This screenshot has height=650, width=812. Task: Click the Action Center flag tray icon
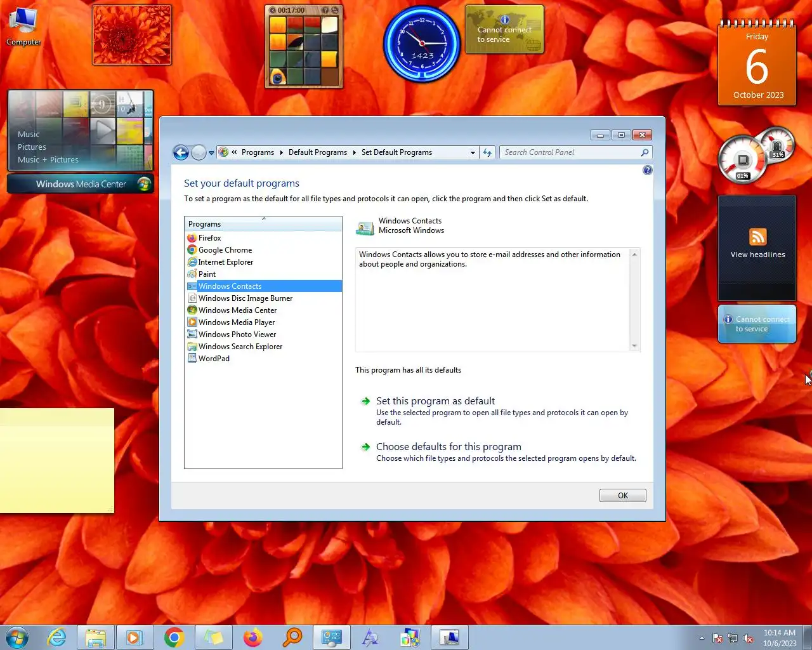717,638
